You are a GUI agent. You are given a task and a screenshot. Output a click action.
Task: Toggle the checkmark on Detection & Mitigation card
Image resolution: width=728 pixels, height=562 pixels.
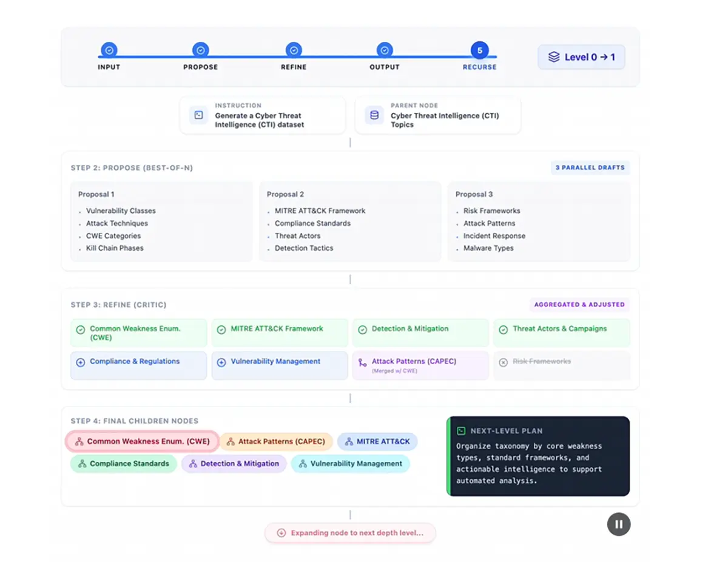362,330
